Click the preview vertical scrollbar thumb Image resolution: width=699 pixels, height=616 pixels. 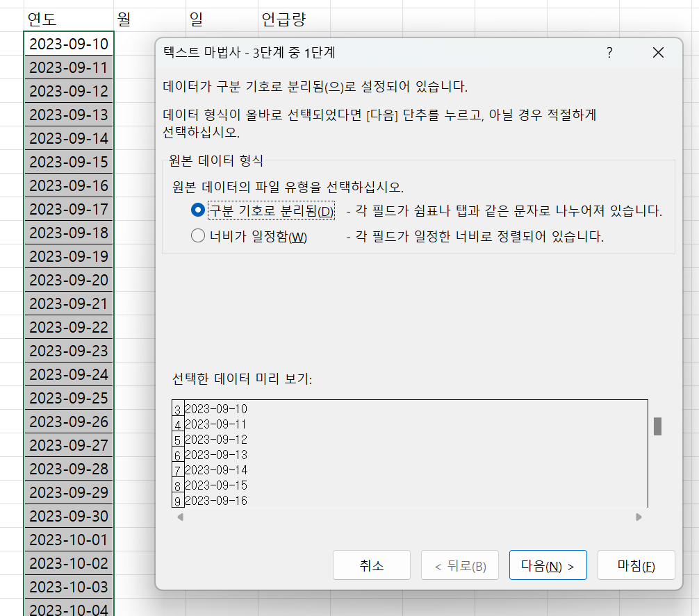pos(657,426)
